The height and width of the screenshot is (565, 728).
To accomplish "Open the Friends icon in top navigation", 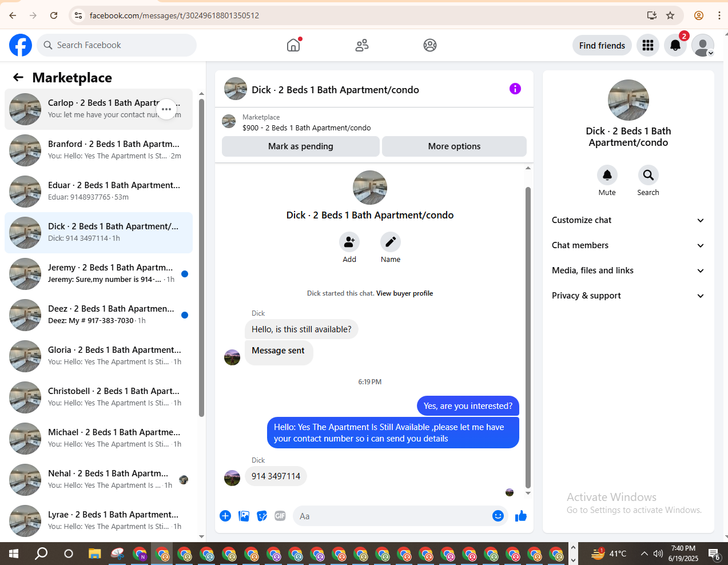I will tap(362, 45).
